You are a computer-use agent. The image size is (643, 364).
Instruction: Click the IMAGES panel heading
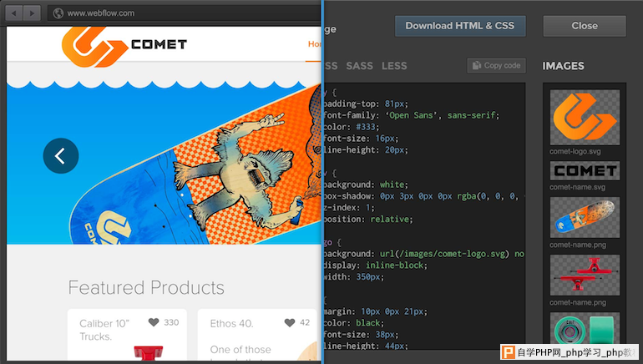tap(564, 66)
